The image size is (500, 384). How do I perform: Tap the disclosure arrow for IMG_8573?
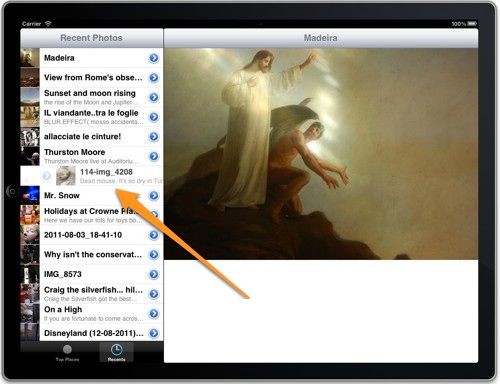[x=154, y=274]
